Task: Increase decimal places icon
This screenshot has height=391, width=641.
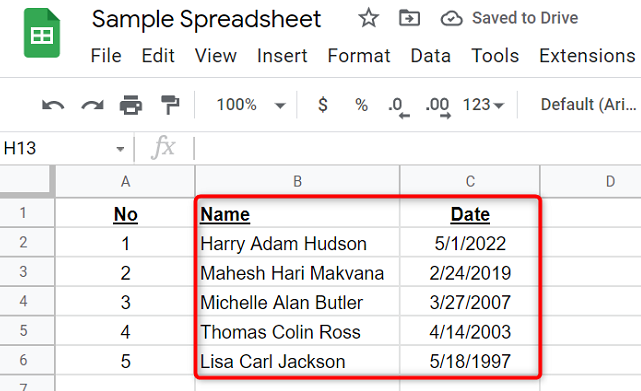Action: point(438,107)
